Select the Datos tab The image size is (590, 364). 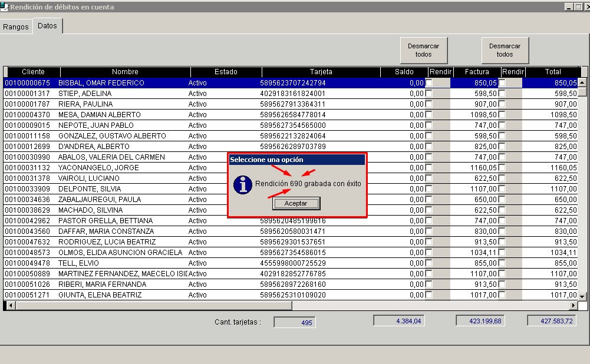(47, 26)
